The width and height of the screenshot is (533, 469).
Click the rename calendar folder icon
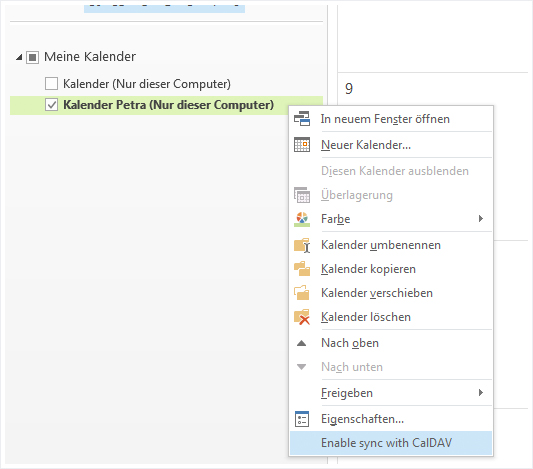(x=302, y=245)
